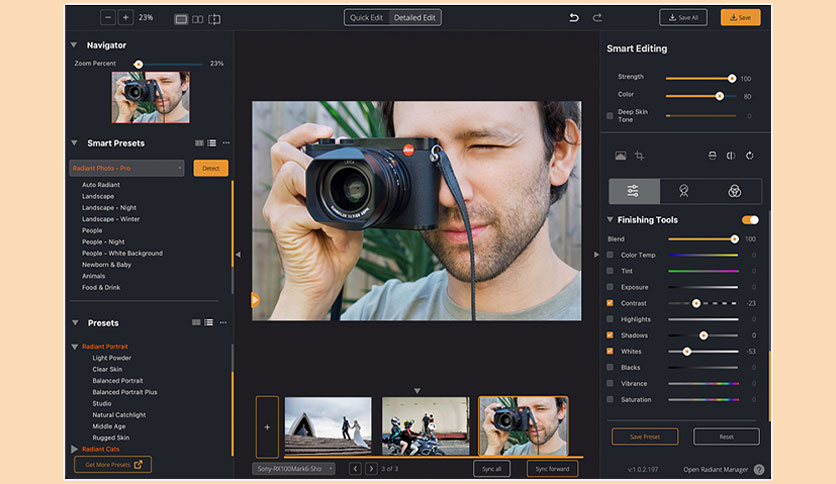
Task: Collapse the Navigator panel
Action: (x=74, y=45)
